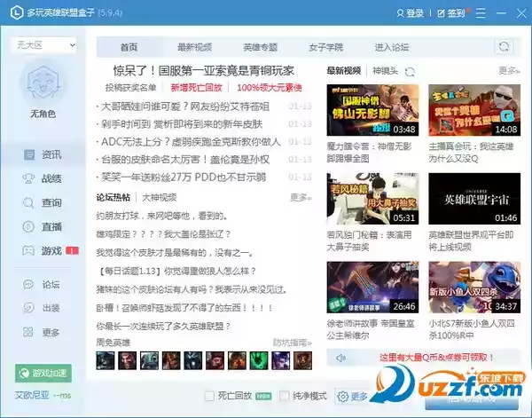
Task: Select the seventh free-rotation hero portrait
Action: (237, 360)
